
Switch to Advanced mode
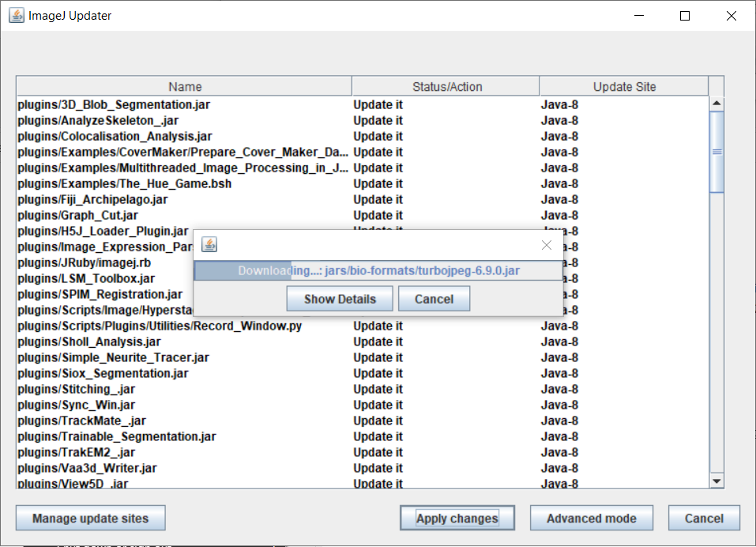[592, 519]
